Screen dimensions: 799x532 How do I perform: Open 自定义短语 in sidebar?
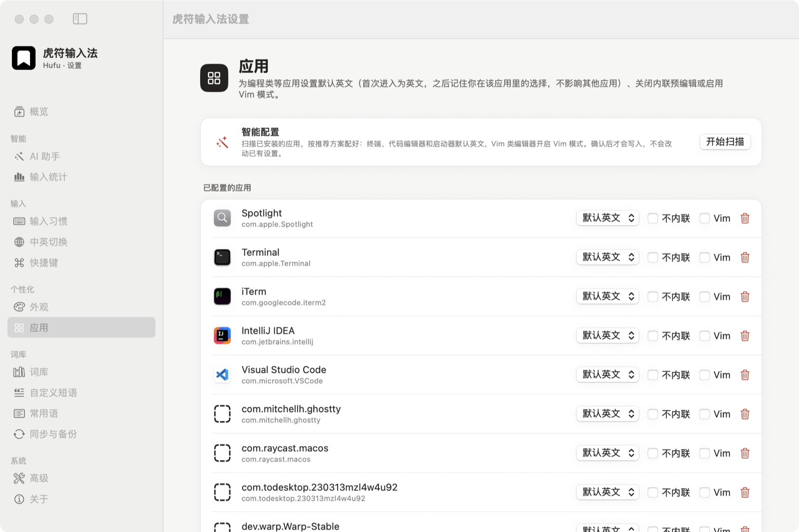tap(81, 393)
